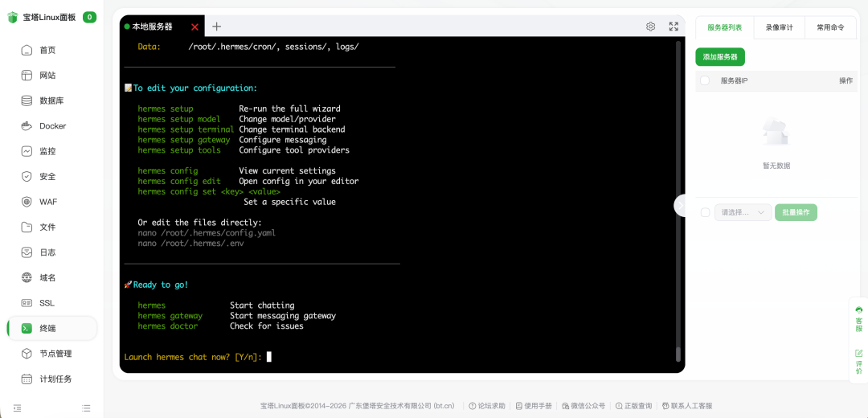Go to 节点管理 menu item
Screen dimensions: 868x418
52,354
